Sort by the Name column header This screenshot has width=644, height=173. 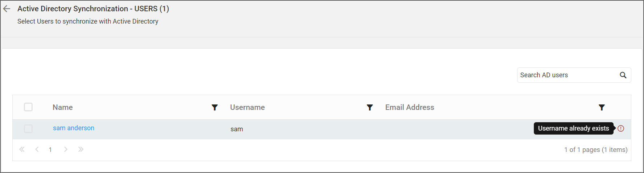(x=63, y=107)
